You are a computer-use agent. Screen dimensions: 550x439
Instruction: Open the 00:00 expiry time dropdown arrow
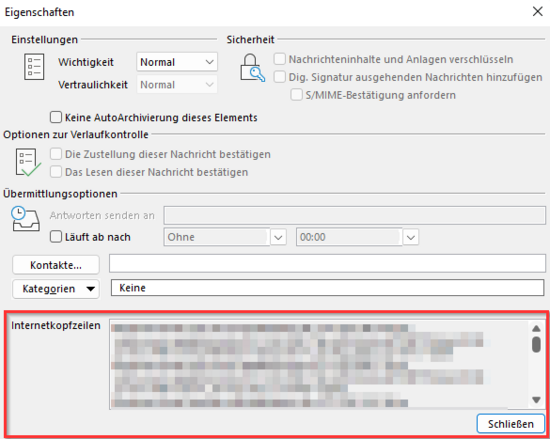tap(411, 237)
